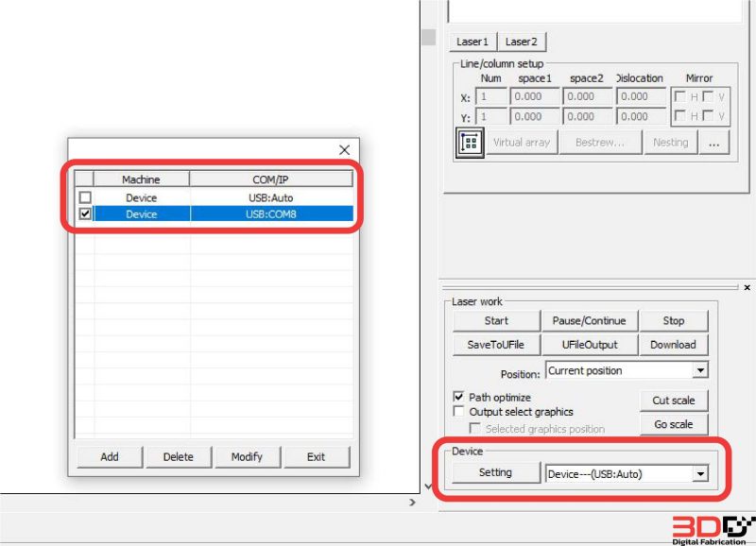Click the horizontal scrollbar right arrow

pyautogui.click(x=411, y=503)
